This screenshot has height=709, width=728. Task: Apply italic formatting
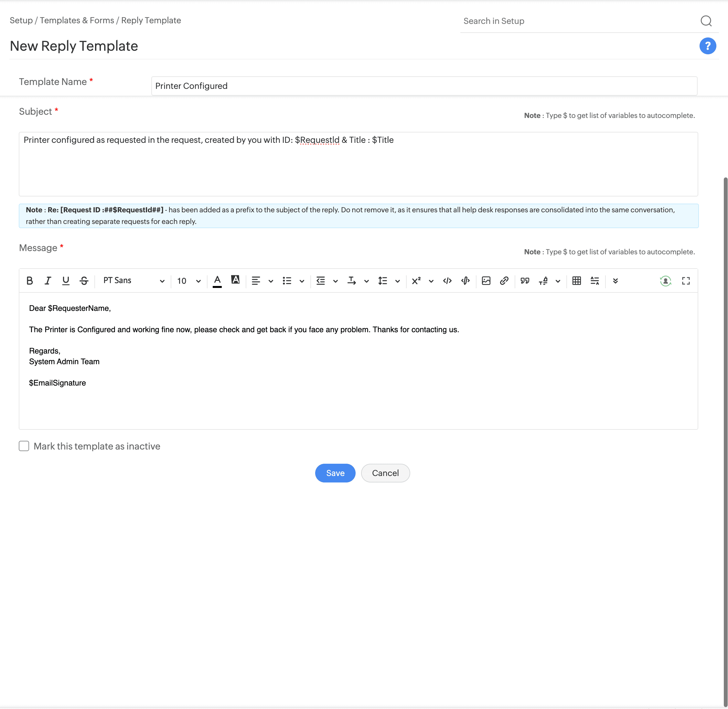tap(48, 281)
